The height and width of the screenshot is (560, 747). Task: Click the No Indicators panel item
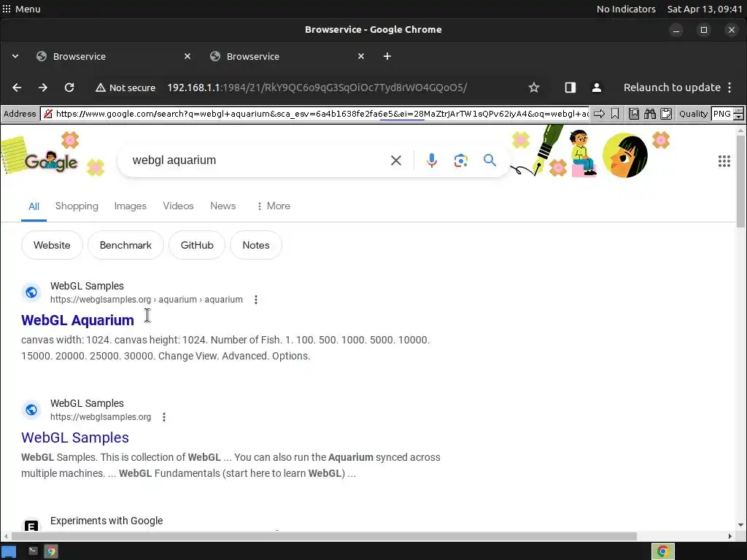click(626, 9)
